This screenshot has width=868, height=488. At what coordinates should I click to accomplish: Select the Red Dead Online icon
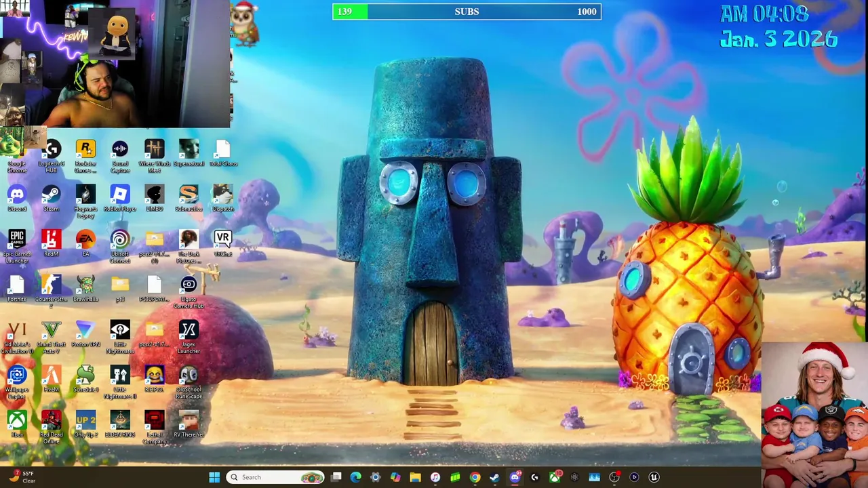(x=52, y=428)
